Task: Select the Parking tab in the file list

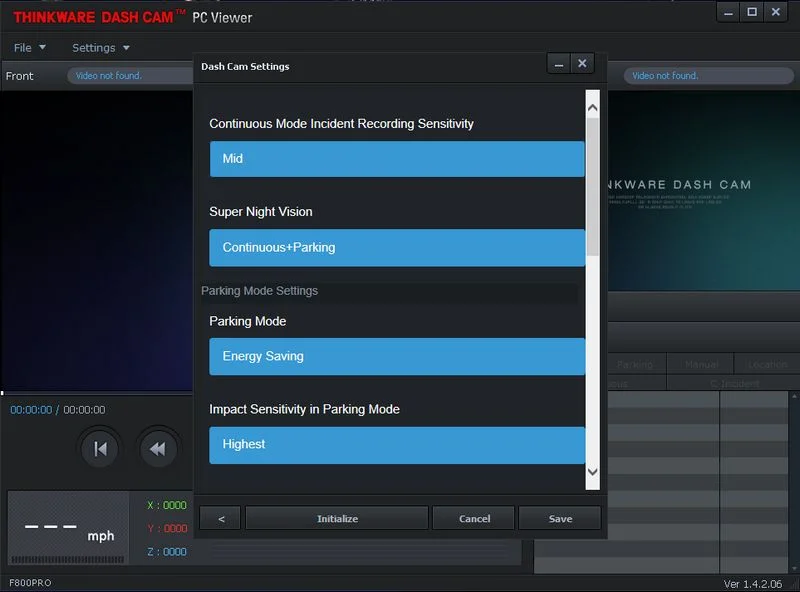Action: [x=636, y=364]
